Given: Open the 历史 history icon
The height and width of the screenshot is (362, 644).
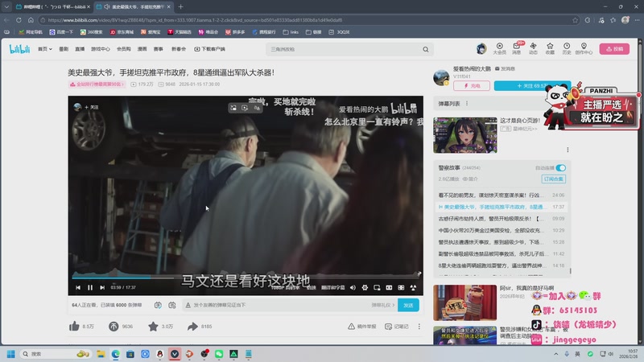Looking at the screenshot, I should coord(567,48).
